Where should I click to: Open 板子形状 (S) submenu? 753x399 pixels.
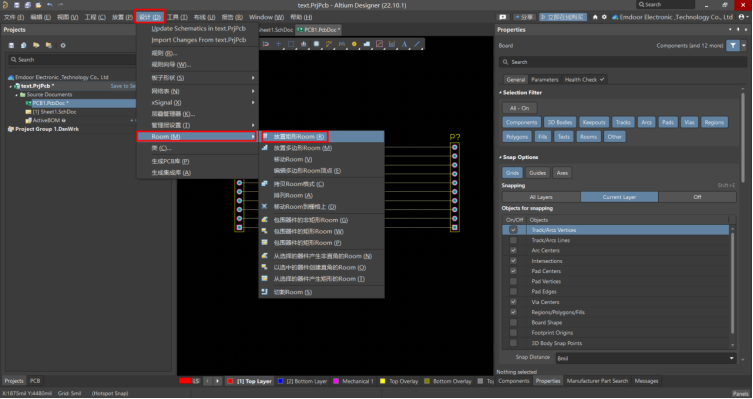point(197,78)
